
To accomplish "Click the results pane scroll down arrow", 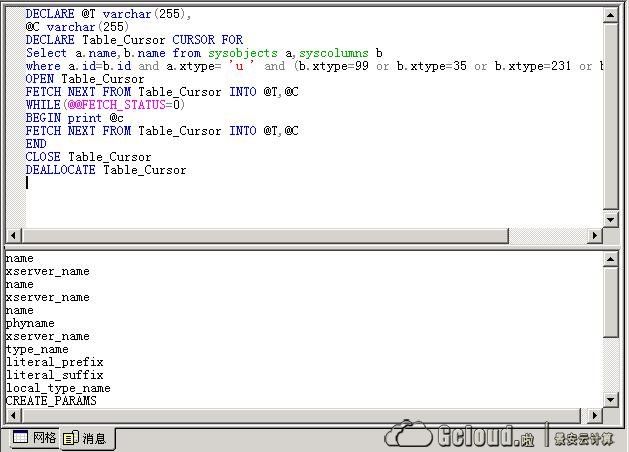I will point(611,400).
